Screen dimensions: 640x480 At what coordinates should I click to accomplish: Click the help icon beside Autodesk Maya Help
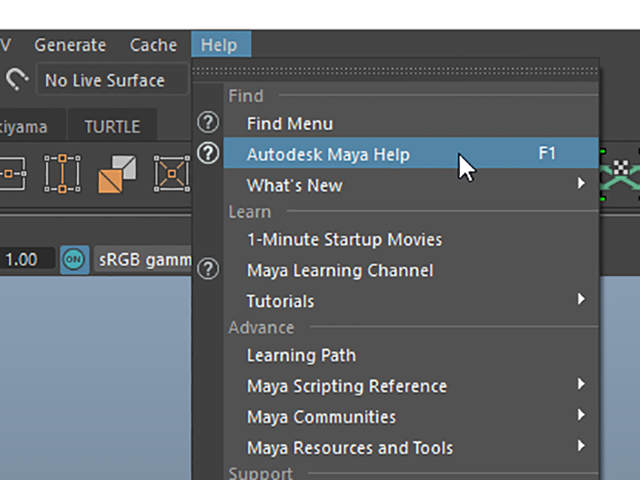point(208,153)
